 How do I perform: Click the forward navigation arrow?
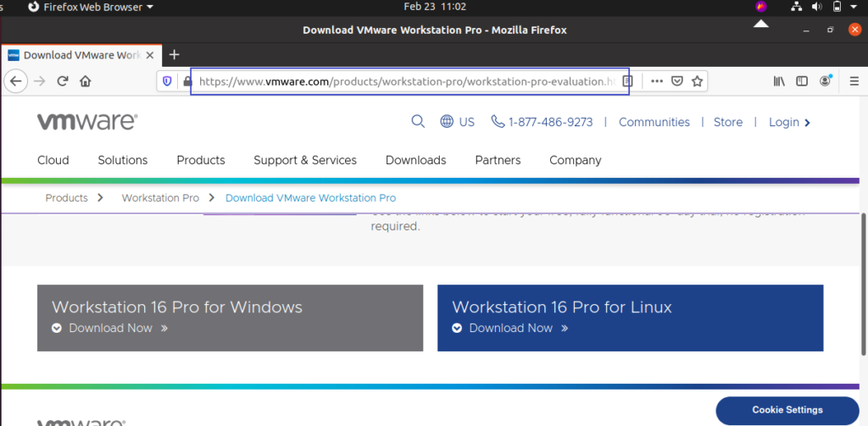(x=39, y=81)
